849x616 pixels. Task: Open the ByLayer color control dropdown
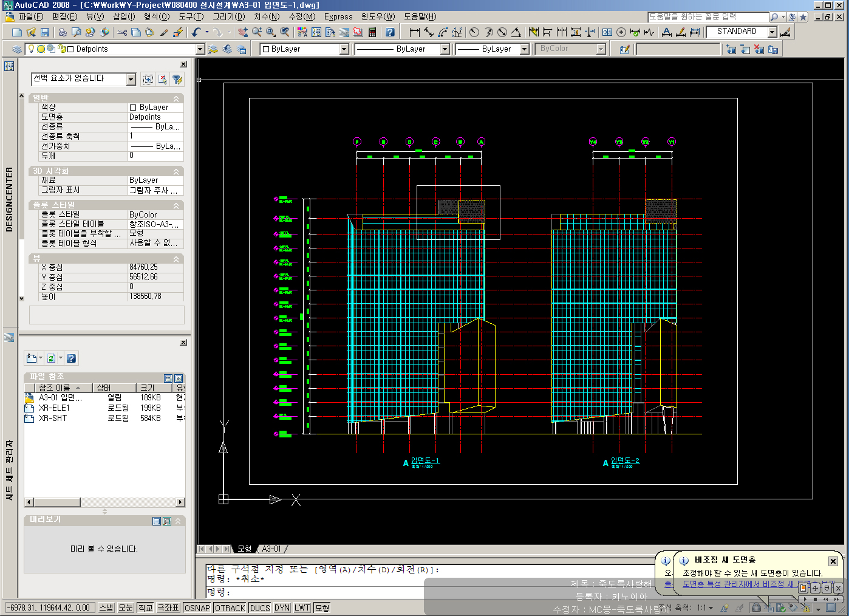(344, 49)
